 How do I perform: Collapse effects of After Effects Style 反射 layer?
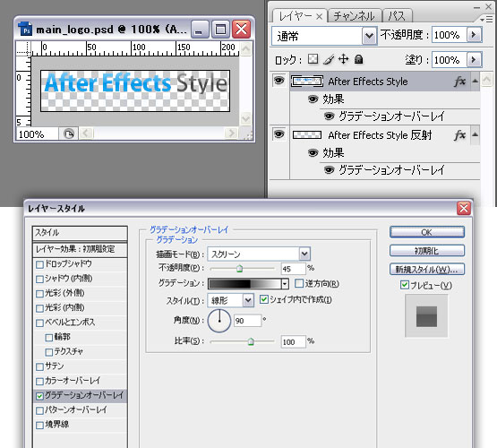(x=475, y=134)
